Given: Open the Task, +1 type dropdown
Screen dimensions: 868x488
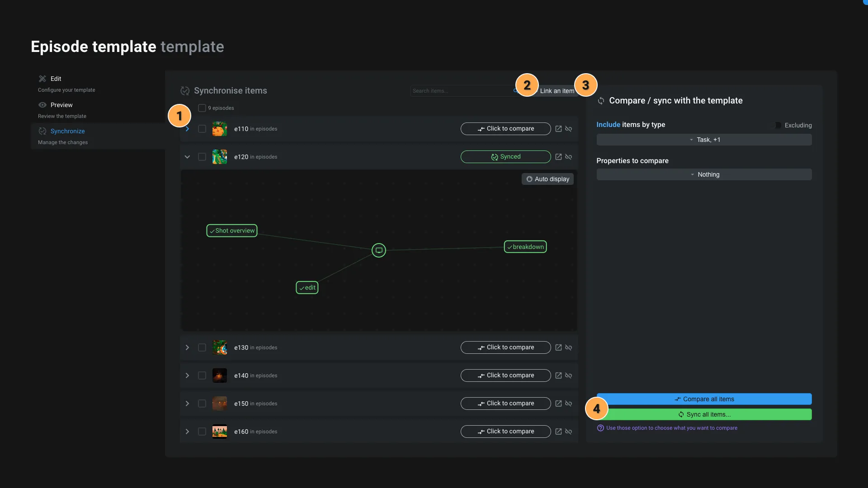Looking at the screenshot, I should pyautogui.click(x=704, y=140).
